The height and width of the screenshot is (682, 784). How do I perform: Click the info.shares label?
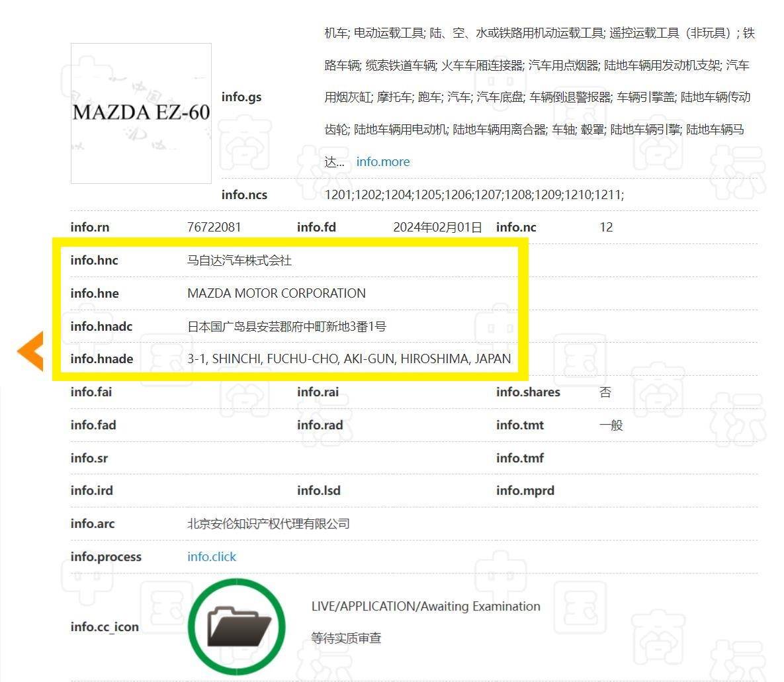[528, 392]
